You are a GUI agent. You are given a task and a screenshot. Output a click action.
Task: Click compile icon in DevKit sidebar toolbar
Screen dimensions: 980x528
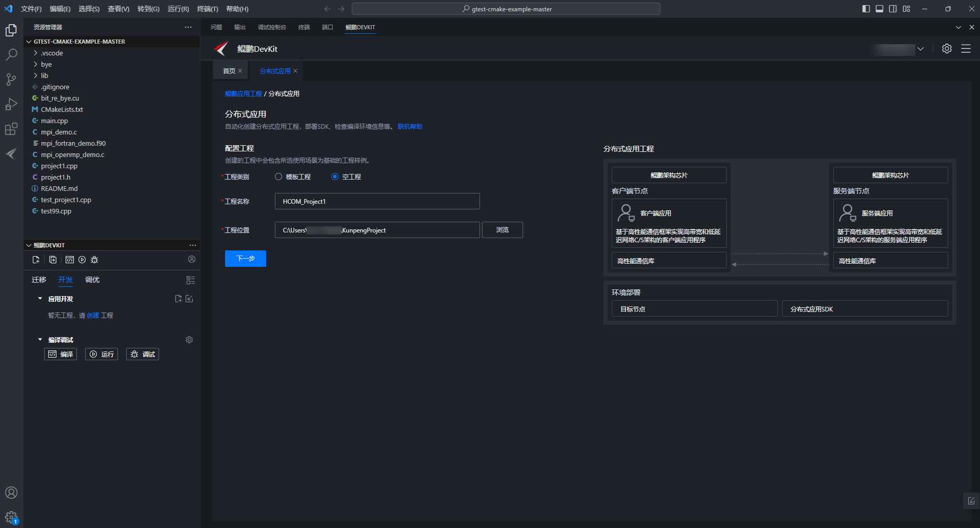[x=70, y=260]
